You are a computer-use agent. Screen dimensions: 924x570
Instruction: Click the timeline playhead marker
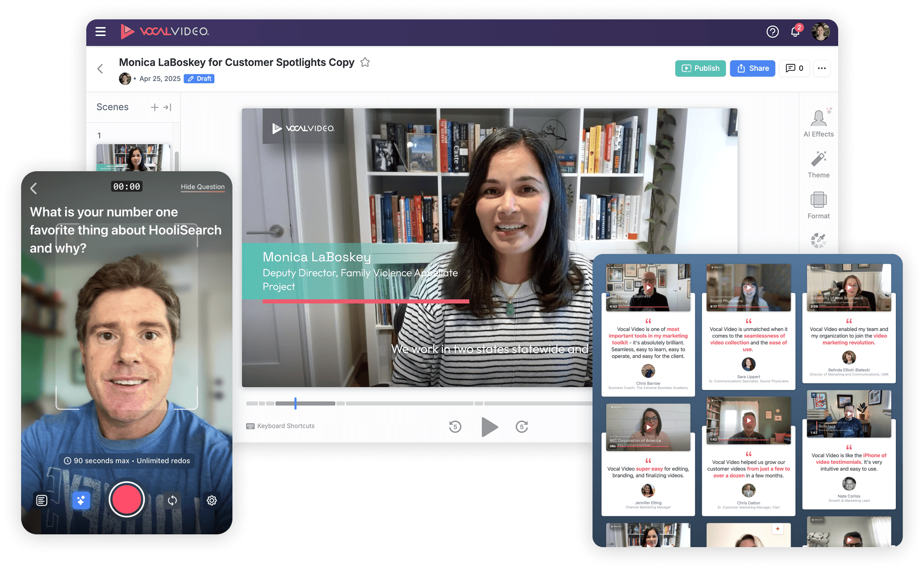coord(295,403)
